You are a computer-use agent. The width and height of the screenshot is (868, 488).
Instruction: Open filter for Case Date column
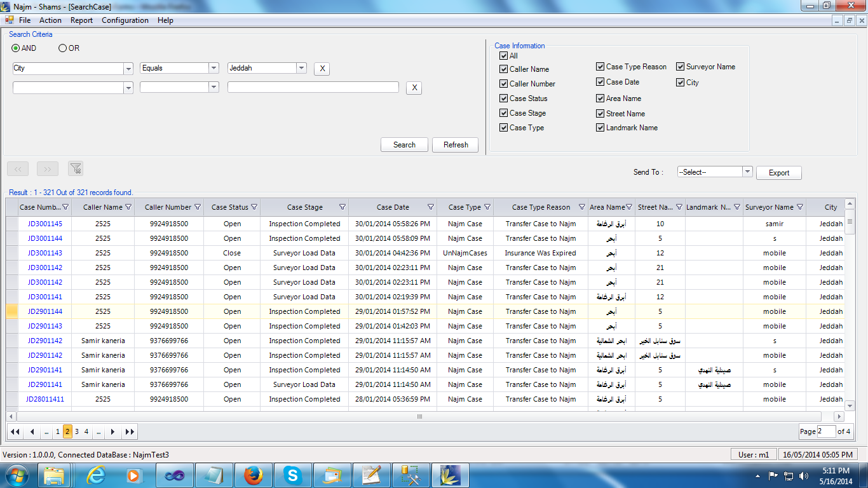(431, 207)
